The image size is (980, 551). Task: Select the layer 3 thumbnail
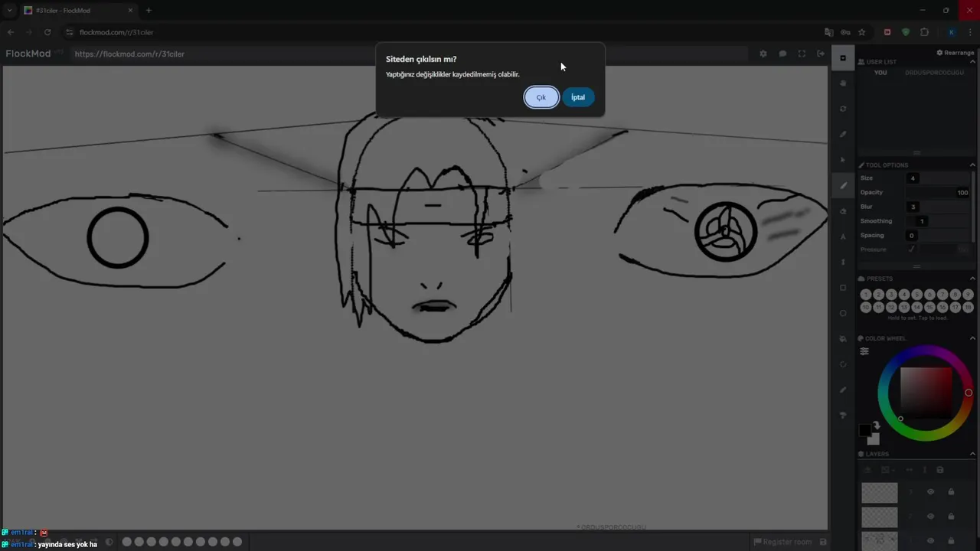click(x=879, y=492)
